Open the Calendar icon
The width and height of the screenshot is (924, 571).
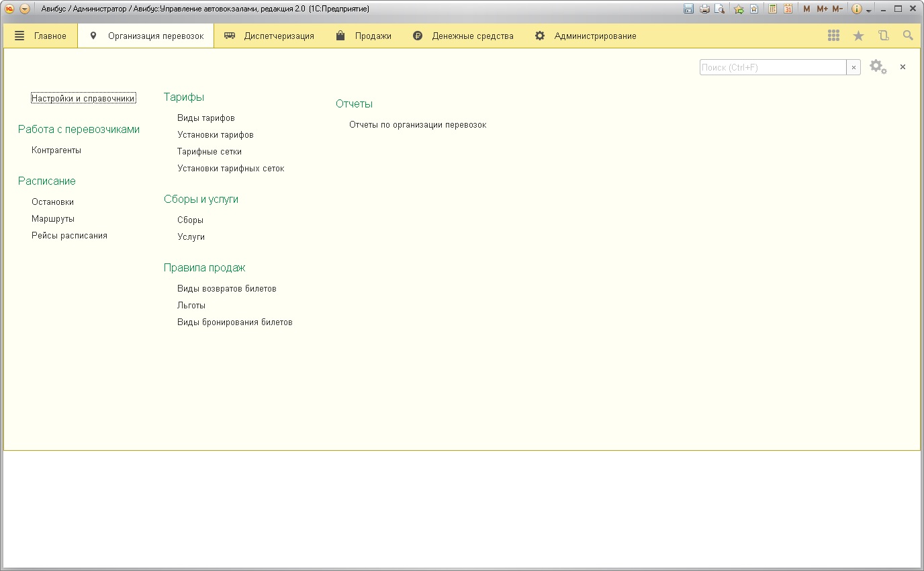click(x=788, y=9)
